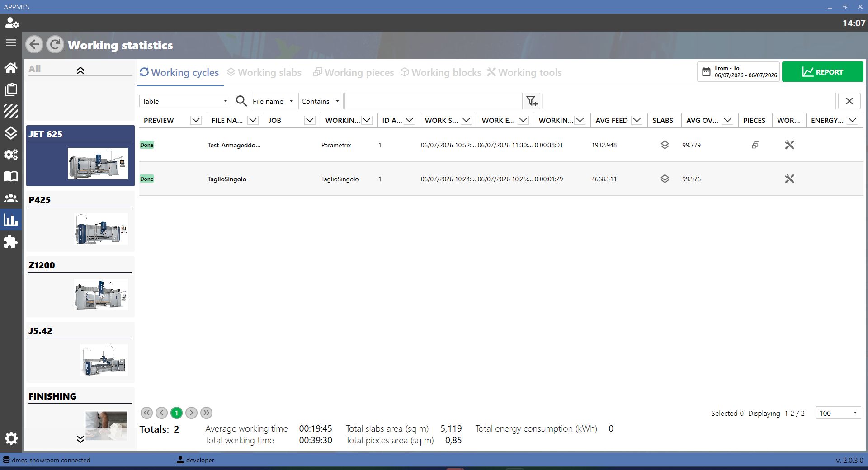Click the add filter funnel icon
Screen dimensions: 868x470
coord(532,101)
